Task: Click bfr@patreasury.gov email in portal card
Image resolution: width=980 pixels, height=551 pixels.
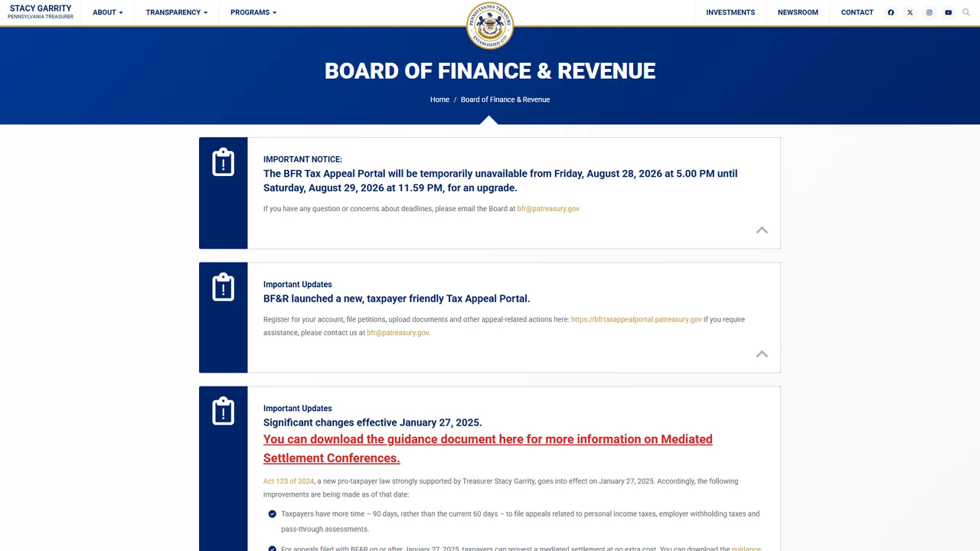Action: [397, 333]
